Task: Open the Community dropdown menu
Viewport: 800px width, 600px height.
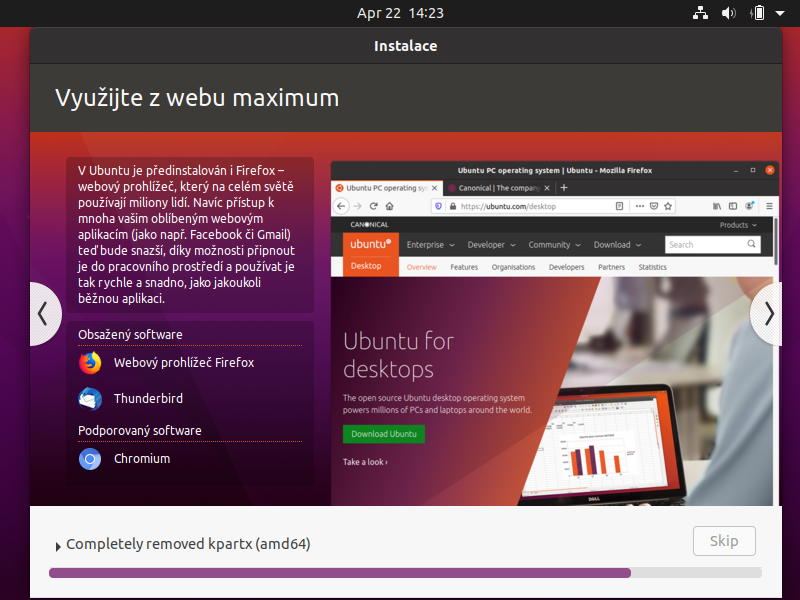Action: [555, 245]
